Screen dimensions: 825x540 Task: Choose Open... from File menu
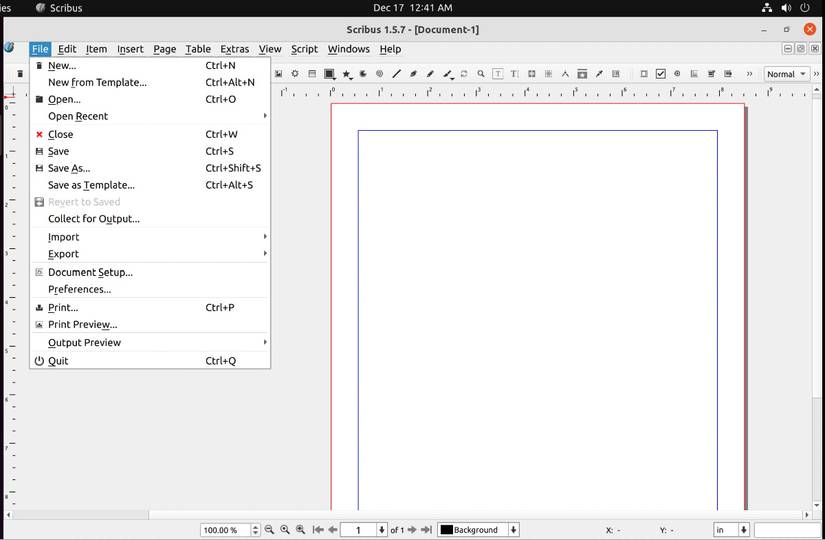click(x=150, y=99)
